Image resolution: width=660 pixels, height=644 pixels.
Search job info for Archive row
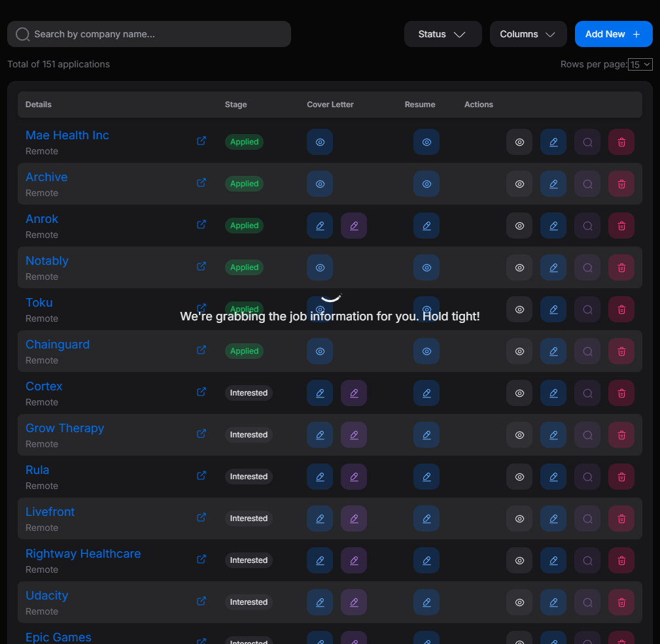pos(587,184)
